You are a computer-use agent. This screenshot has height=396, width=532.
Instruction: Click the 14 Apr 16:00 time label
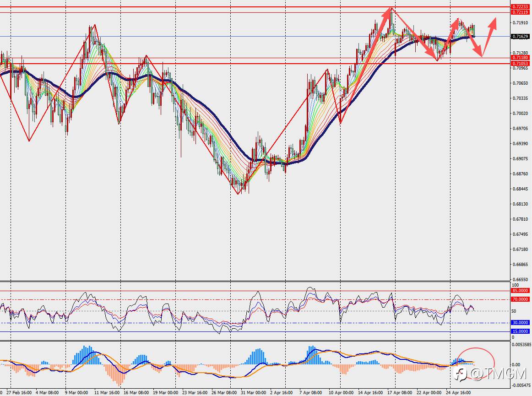370,393
